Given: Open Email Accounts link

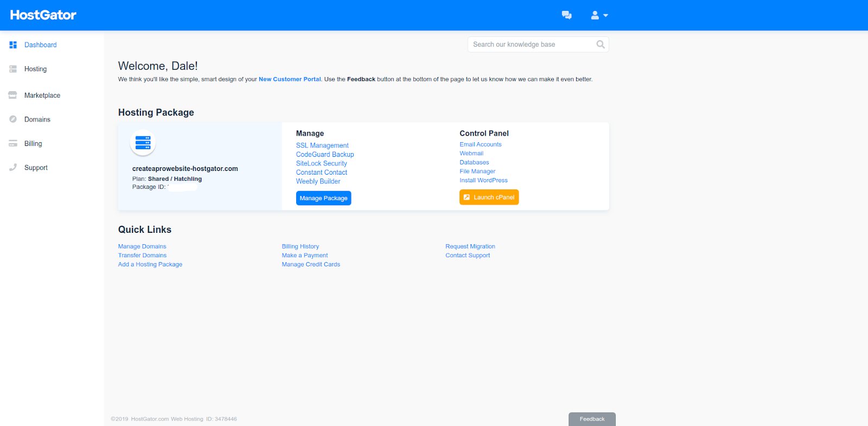Looking at the screenshot, I should tap(481, 144).
